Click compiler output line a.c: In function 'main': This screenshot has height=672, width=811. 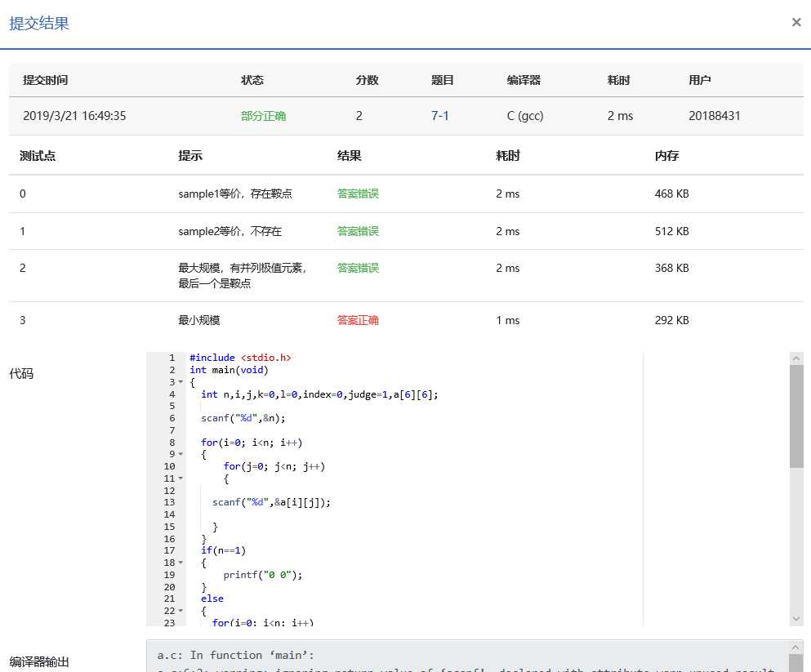(235, 656)
